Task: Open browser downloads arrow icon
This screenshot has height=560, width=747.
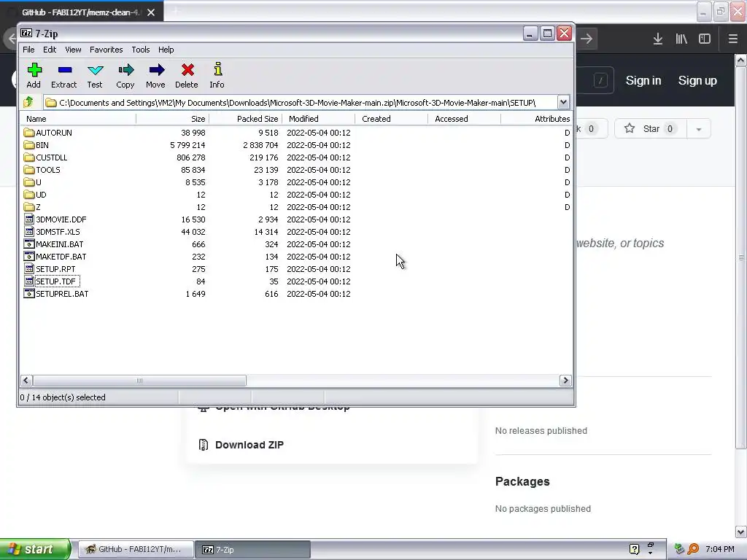Action: pos(658,39)
